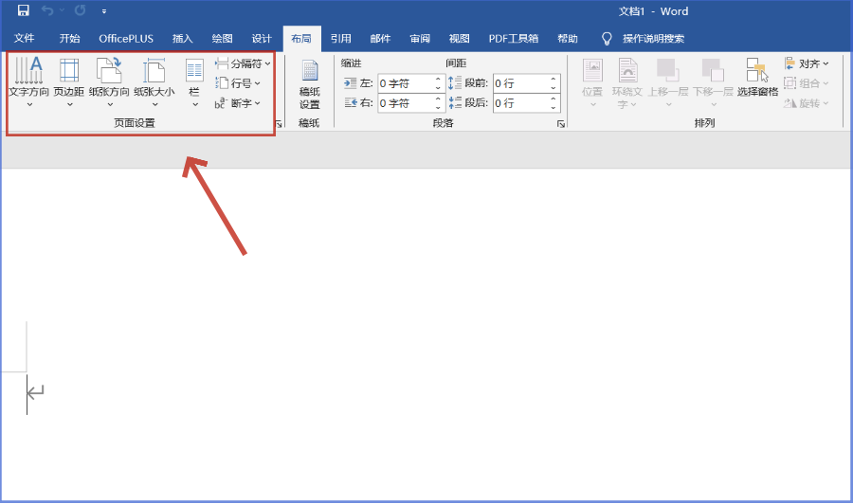Open the Customize Quick Access Toolbar arrow

[x=104, y=10]
